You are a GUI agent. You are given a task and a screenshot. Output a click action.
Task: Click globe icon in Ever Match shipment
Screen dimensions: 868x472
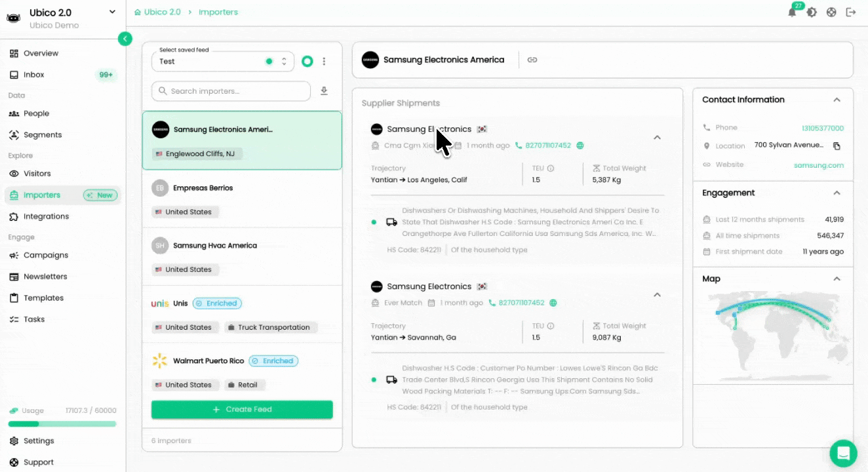point(553,303)
